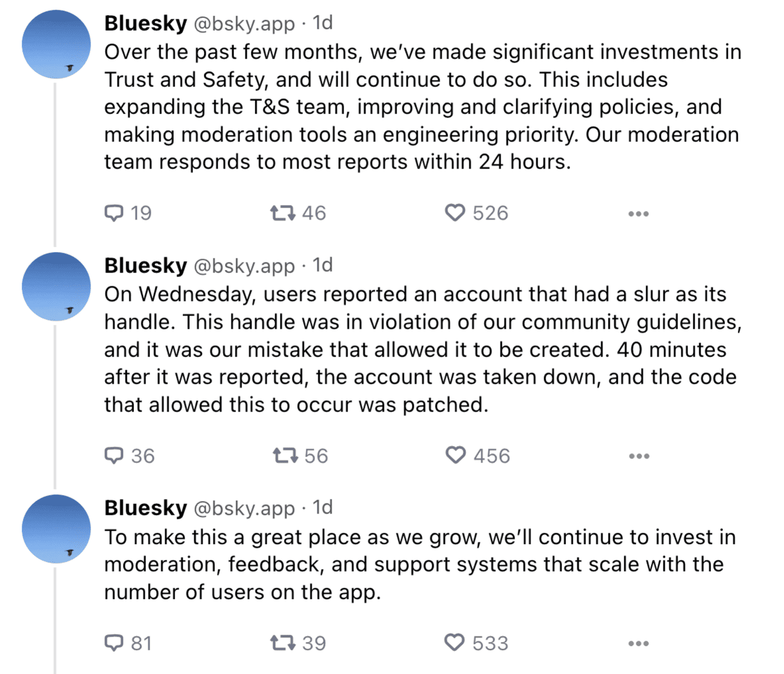The width and height of the screenshot is (784, 674).
Task: Reply to the Trust and Safety investments post
Action: tap(114, 213)
